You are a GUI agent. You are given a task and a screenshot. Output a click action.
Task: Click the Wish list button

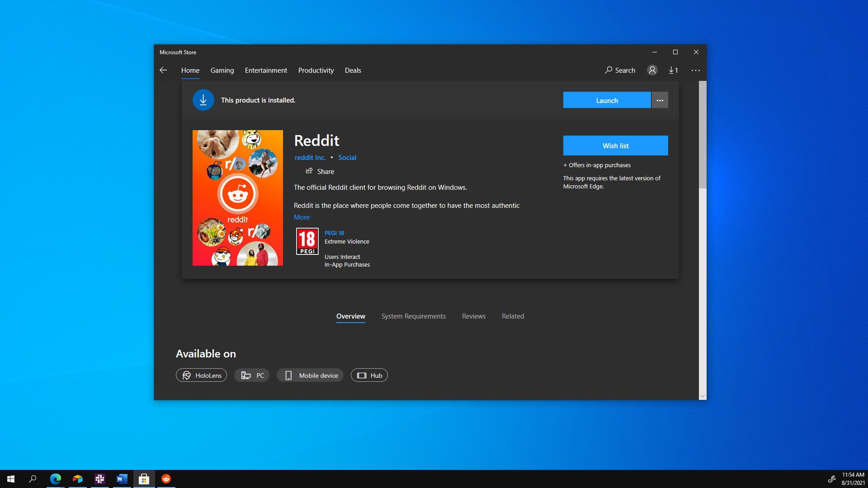(615, 145)
